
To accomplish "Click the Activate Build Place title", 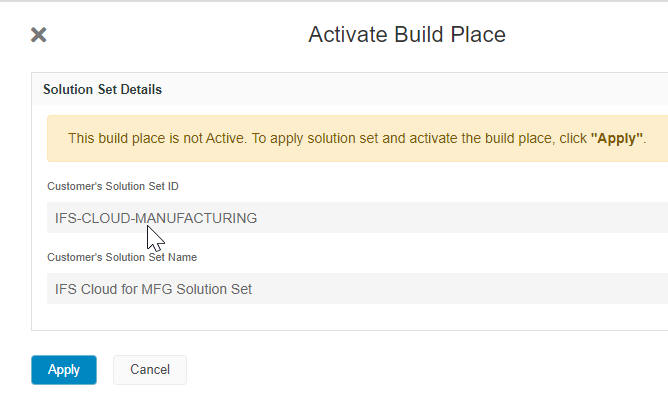I will (x=406, y=35).
